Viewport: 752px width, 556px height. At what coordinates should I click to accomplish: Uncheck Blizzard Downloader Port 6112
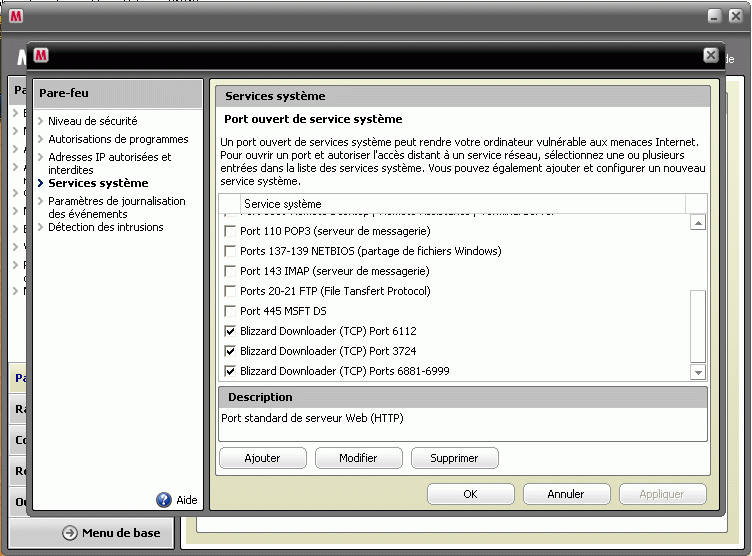coord(231,331)
